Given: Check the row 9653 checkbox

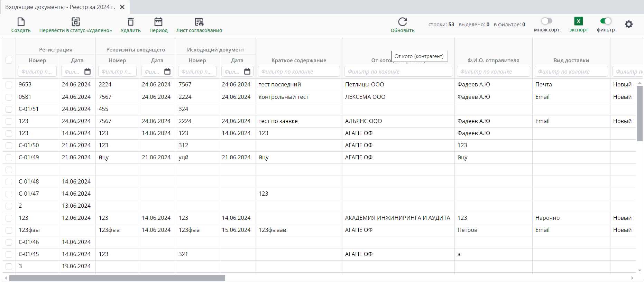Looking at the screenshot, I should click(x=9, y=85).
